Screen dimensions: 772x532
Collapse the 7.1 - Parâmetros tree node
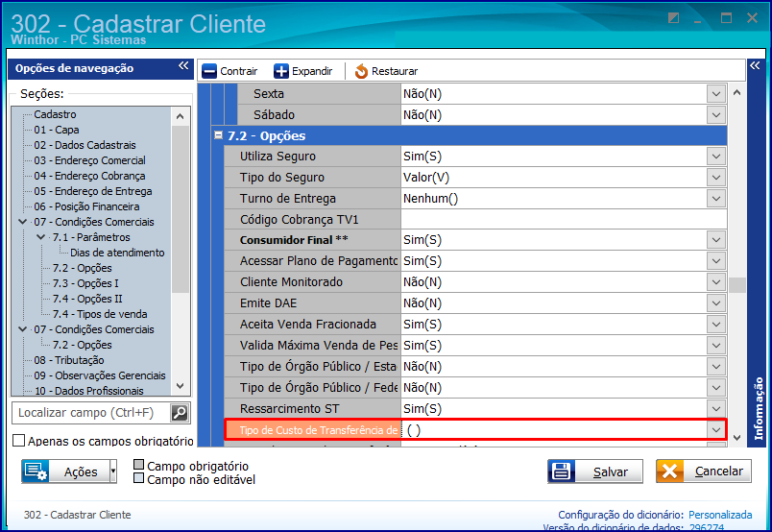tap(41, 237)
